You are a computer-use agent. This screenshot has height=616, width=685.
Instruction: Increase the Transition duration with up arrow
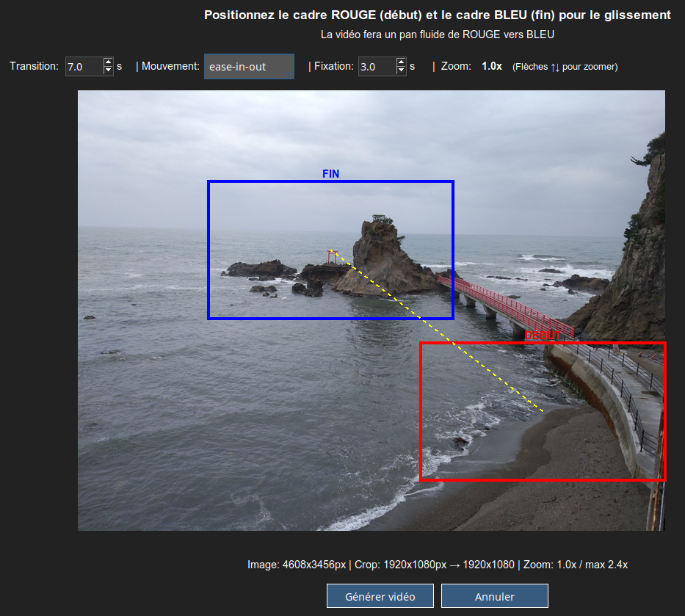[x=109, y=62]
